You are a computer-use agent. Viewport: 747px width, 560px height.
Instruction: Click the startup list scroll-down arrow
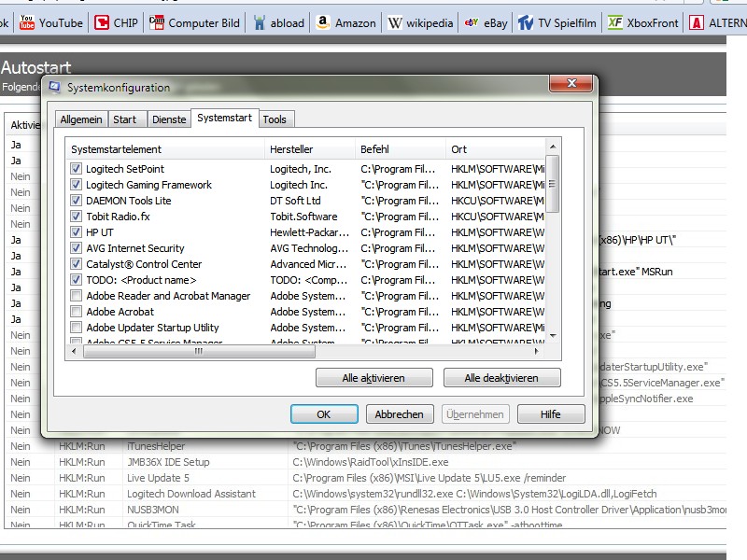[553, 336]
